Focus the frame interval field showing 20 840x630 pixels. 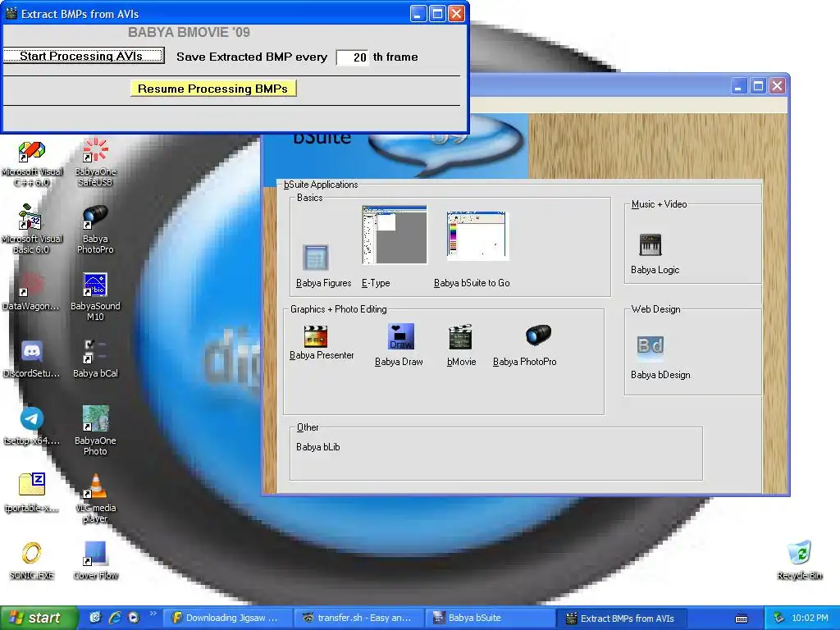pos(353,57)
